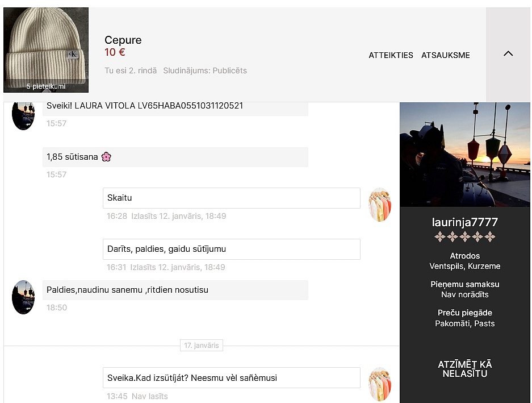Click 'Ventspils, Kurzeme' location text
Screen dimensions: 532x403
pyautogui.click(x=464, y=266)
